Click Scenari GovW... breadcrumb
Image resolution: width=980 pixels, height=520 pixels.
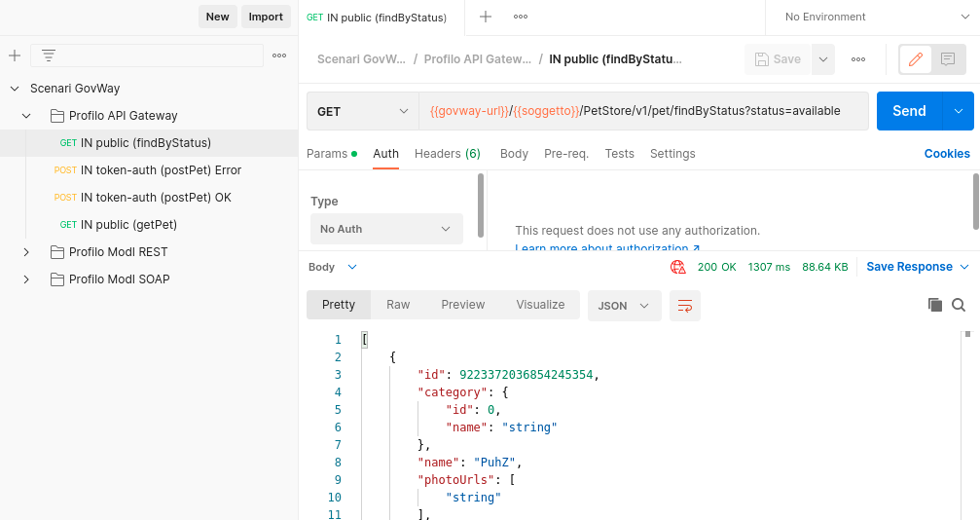point(361,59)
